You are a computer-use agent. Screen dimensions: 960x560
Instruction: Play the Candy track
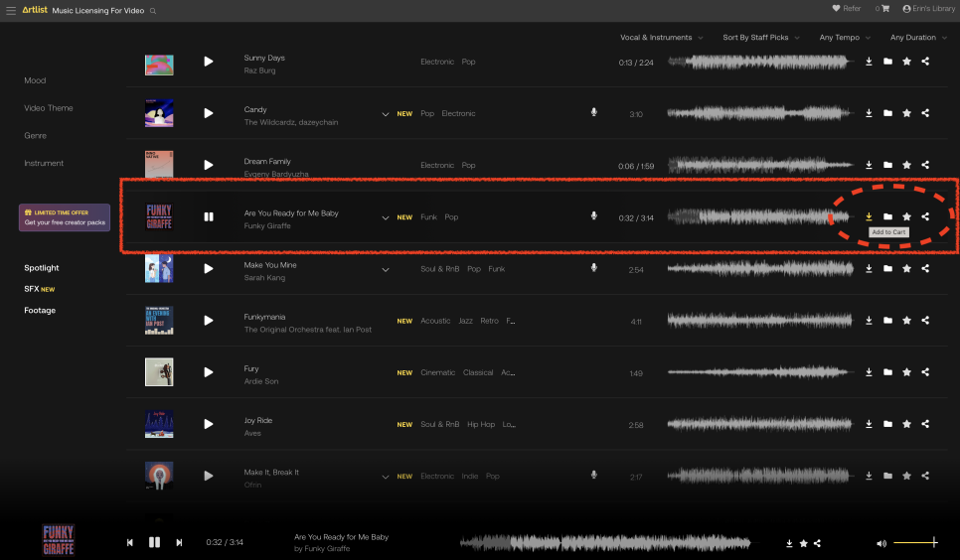[208, 113]
